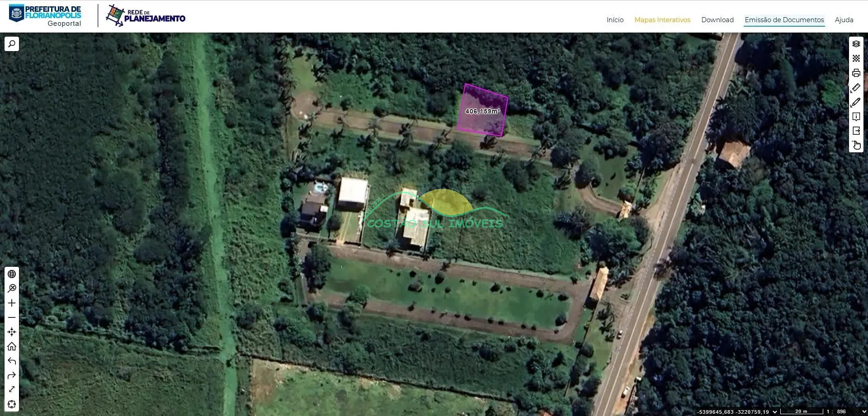This screenshot has width=868, height=416.
Task: Activate the hand pointer selection tool
Action: [x=856, y=145]
